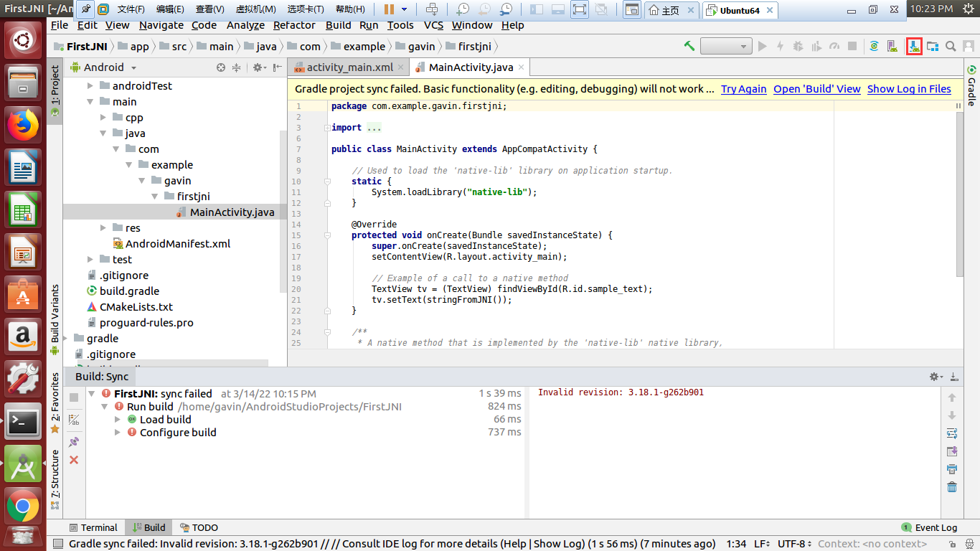Collapse the main folder
The height and width of the screenshot is (551, 980).
click(90, 102)
